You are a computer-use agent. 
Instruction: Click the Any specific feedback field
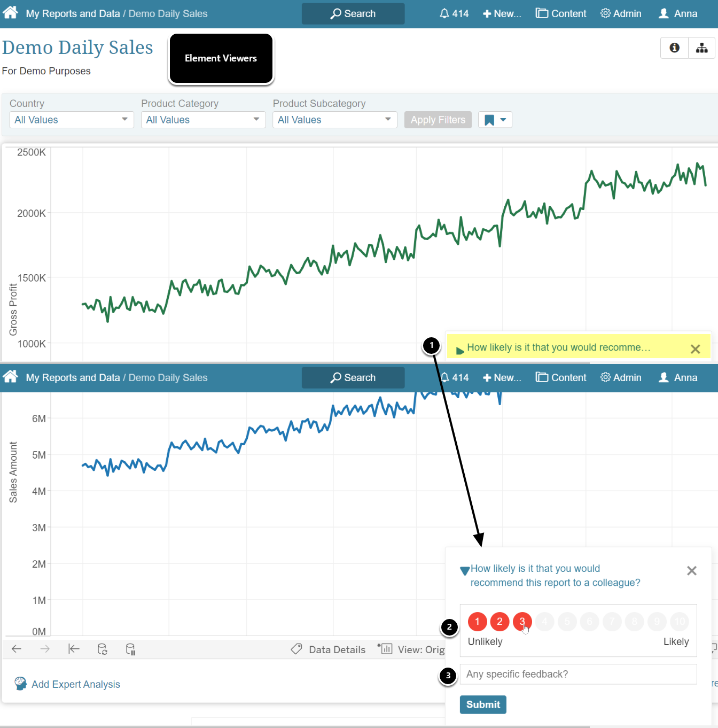pyautogui.click(x=578, y=674)
